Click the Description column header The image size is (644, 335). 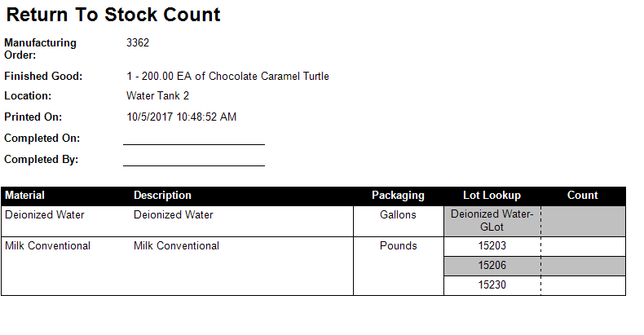point(163,196)
